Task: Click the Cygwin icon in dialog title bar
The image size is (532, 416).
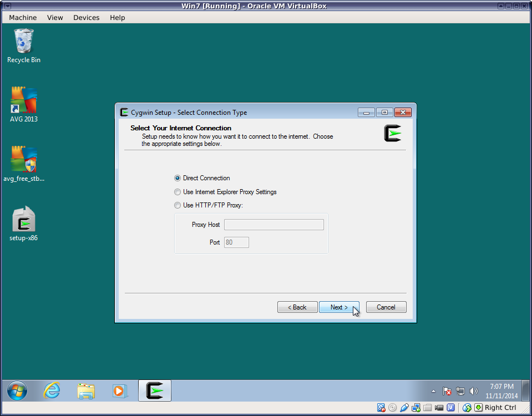Action: (124, 112)
